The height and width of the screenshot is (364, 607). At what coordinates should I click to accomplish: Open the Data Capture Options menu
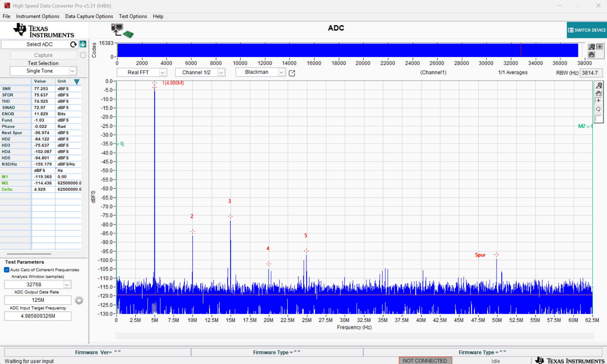(x=89, y=16)
